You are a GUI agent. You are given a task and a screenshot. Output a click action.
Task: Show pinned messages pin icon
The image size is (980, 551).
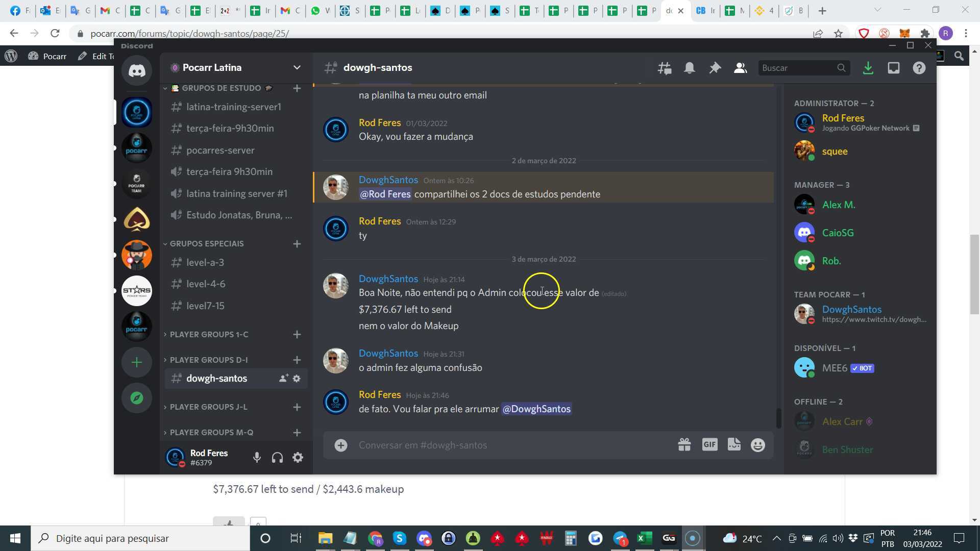coord(715,68)
